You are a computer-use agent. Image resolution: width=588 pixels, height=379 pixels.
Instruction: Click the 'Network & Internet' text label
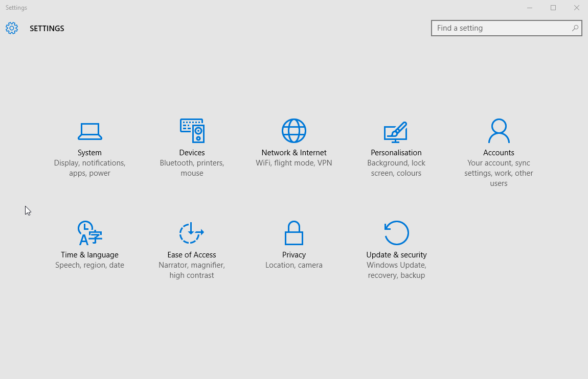[294, 153]
